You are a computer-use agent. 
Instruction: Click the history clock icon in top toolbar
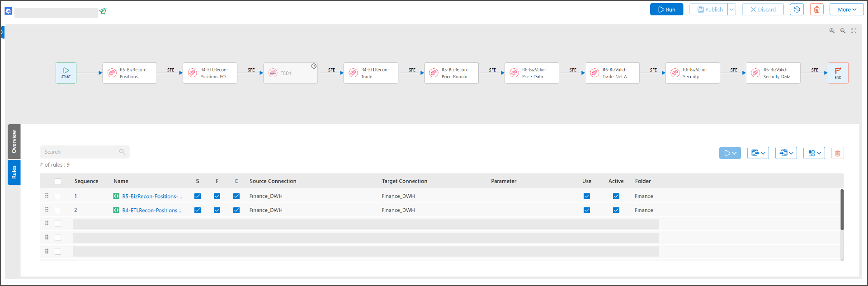coord(797,9)
